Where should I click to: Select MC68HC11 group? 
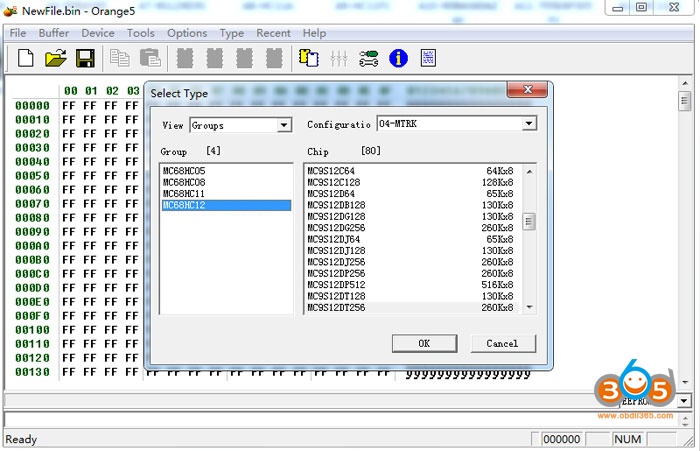click(226, 194)
